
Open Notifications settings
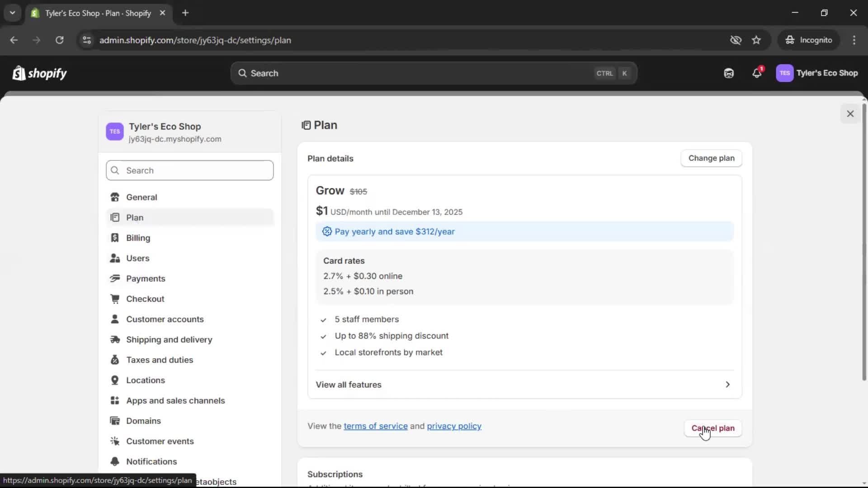click(x=190, y=462)
